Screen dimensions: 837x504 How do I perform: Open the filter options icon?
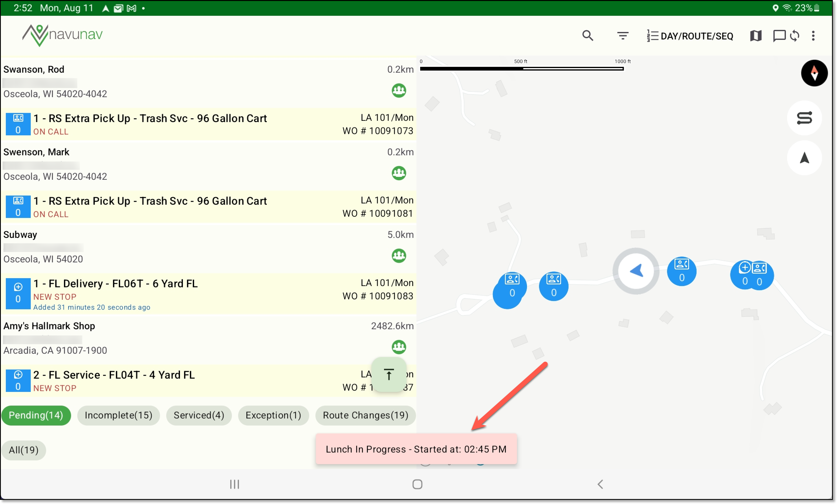coord(622,36)
